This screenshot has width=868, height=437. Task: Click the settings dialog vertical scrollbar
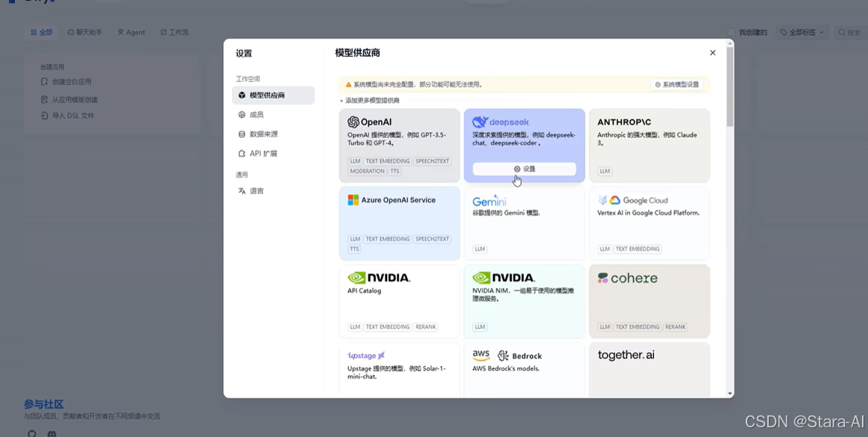click(x=730, y=87)
